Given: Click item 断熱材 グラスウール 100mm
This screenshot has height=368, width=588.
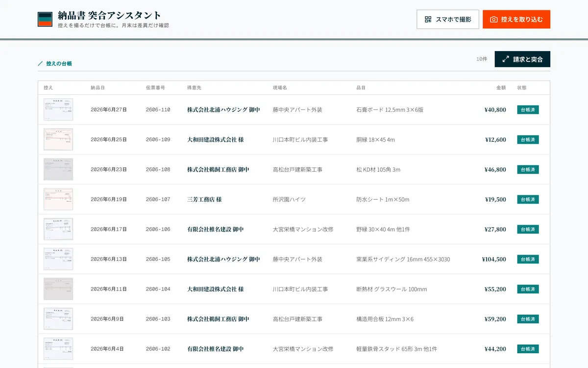Looking at the screenshot, I should (392, 289).
